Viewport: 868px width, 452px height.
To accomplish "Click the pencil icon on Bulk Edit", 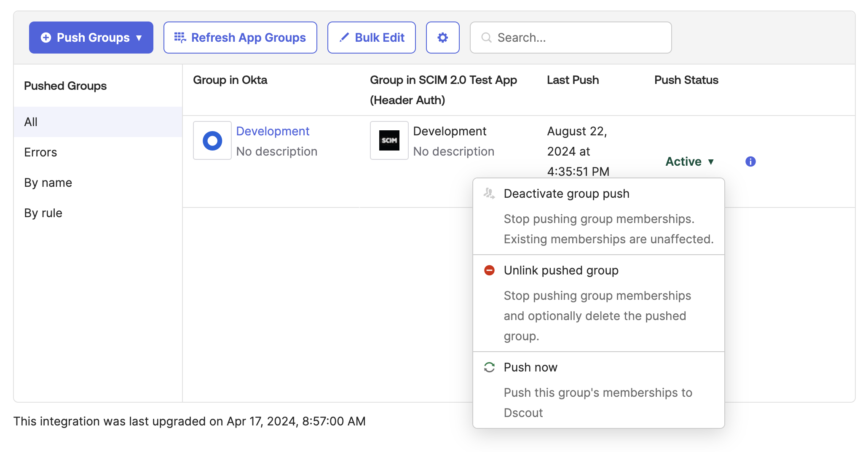I will [x=344, y=38].
